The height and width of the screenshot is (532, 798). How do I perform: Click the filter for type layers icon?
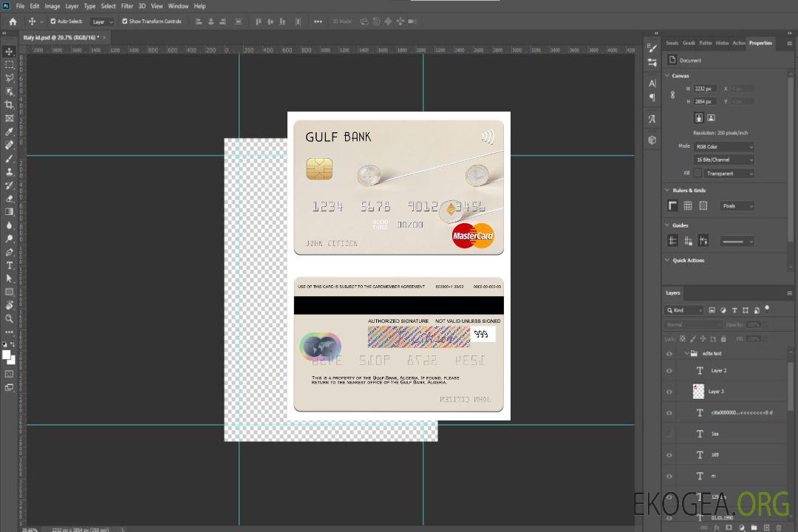[x=734, y=310]
